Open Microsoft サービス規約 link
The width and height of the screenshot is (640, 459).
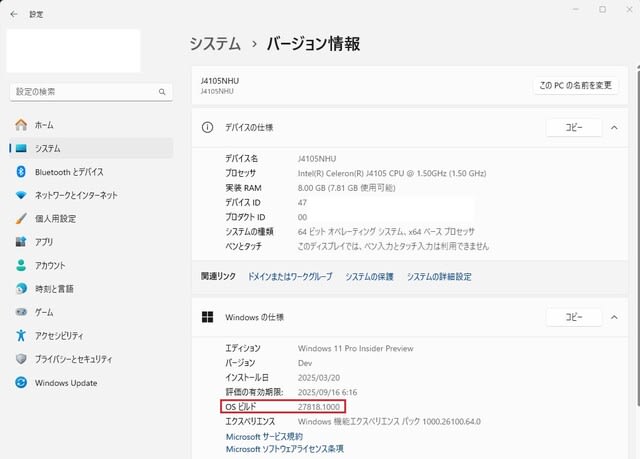point(264,437)
